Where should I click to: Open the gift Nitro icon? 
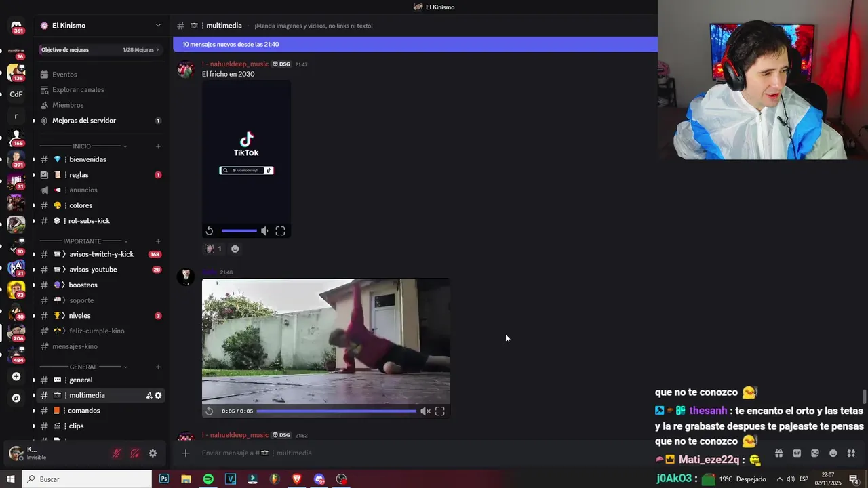click(778, 453)
